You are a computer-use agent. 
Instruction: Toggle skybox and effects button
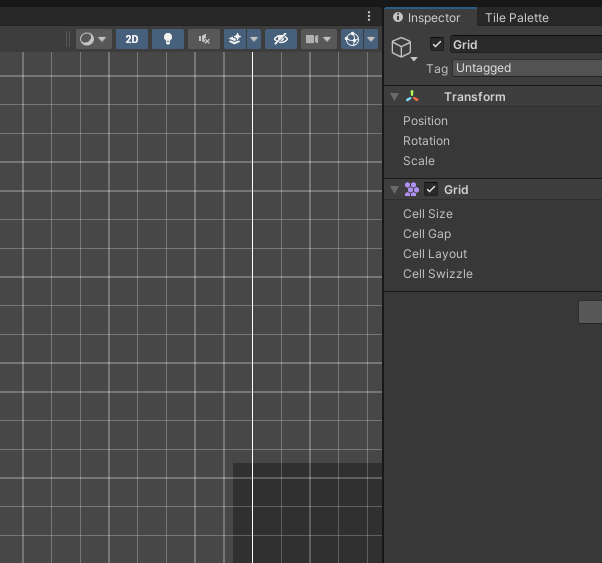click(x=235, y=39)
